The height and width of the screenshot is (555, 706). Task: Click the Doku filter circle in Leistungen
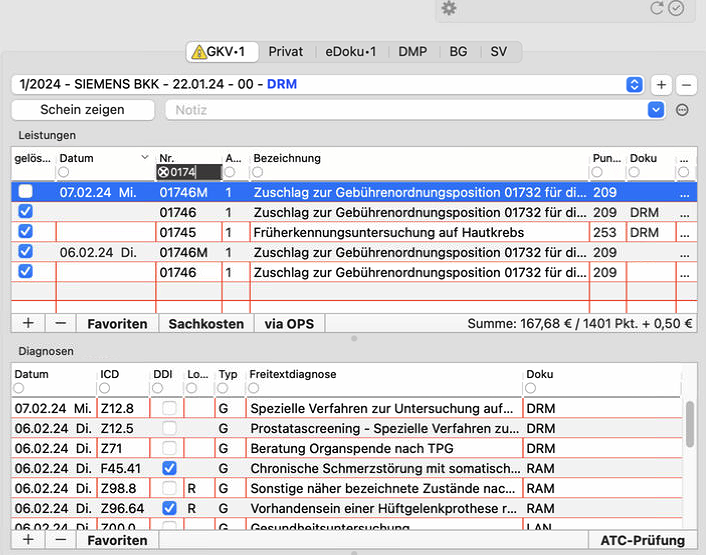(x=634, y=172)
